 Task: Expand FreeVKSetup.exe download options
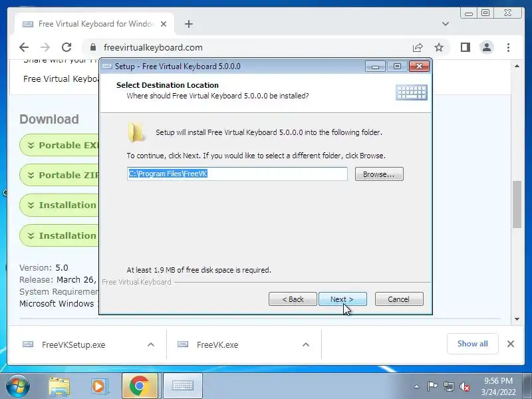151,344
